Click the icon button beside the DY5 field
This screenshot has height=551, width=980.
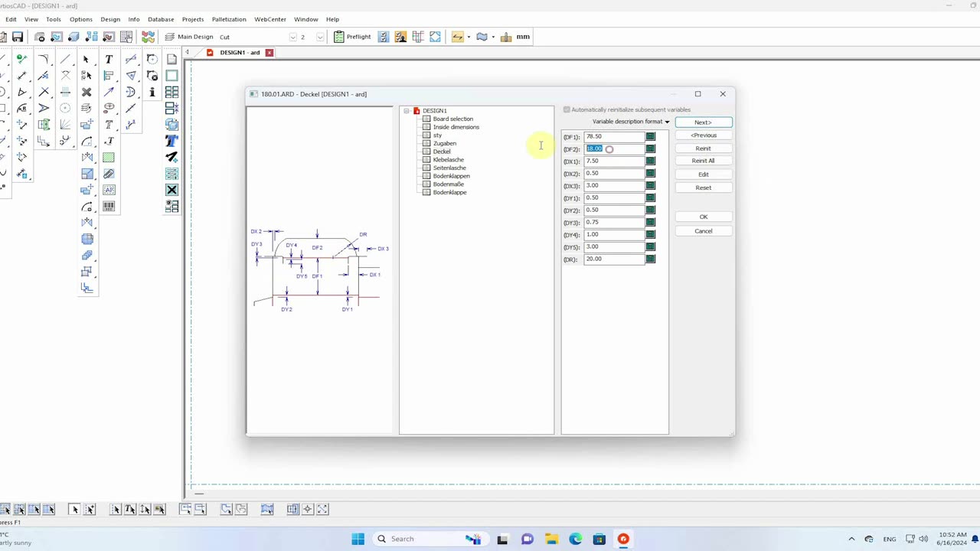[651, 246]
